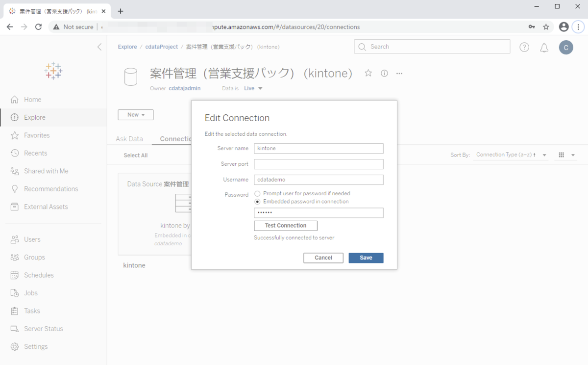Open Chrome profile icon

click(564, 27)
